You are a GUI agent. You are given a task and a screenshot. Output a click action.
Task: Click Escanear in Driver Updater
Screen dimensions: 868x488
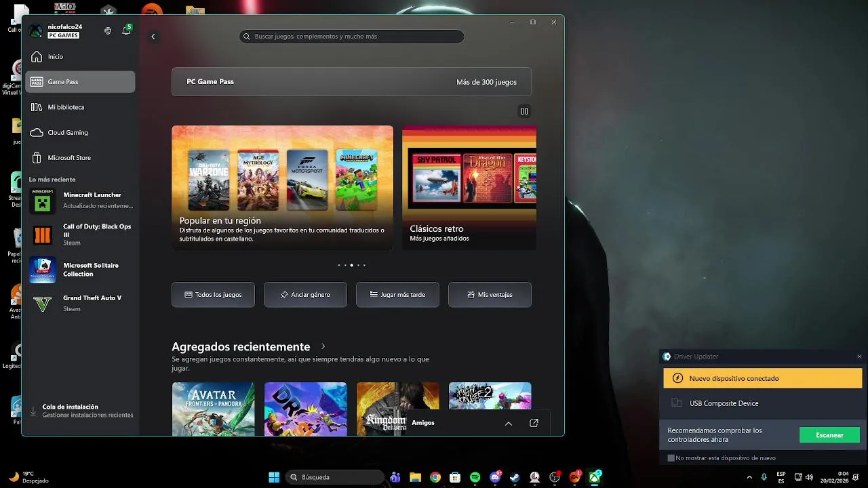[x=829, y=435]
